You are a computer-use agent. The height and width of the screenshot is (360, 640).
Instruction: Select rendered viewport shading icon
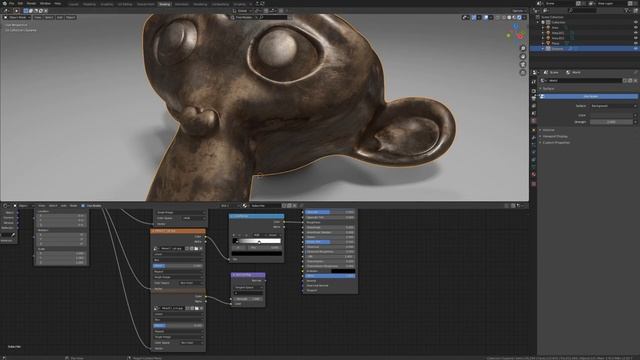[x=519, y=18]
